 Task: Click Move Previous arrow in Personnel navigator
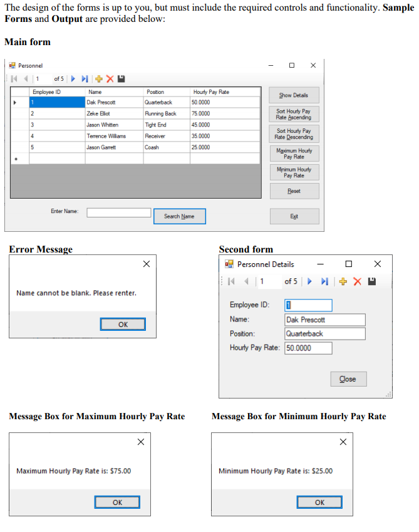tap(26, 79)
